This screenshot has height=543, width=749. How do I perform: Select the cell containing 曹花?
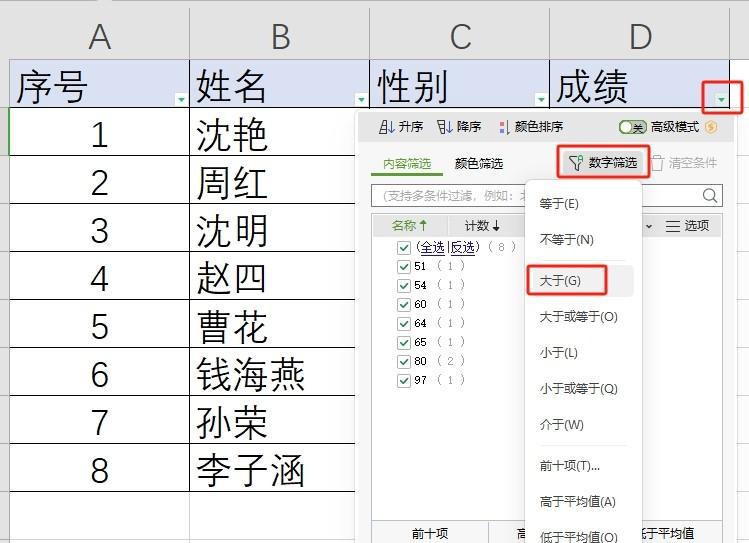272,324
